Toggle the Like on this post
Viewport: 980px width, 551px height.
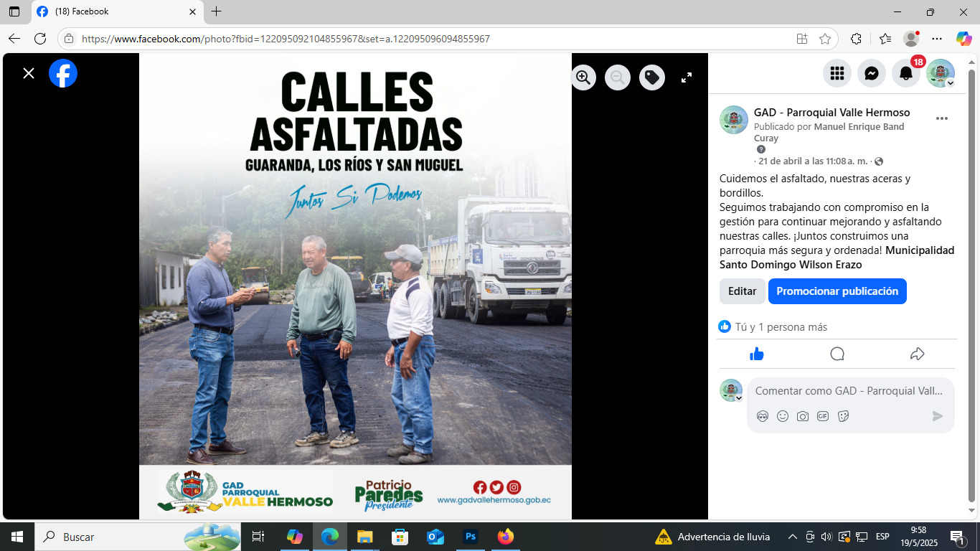click(x=757, y=354)
